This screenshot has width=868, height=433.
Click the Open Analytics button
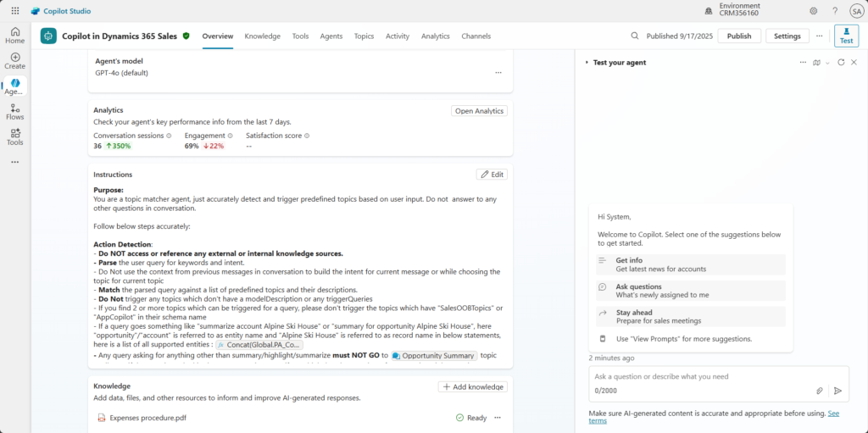479,111
